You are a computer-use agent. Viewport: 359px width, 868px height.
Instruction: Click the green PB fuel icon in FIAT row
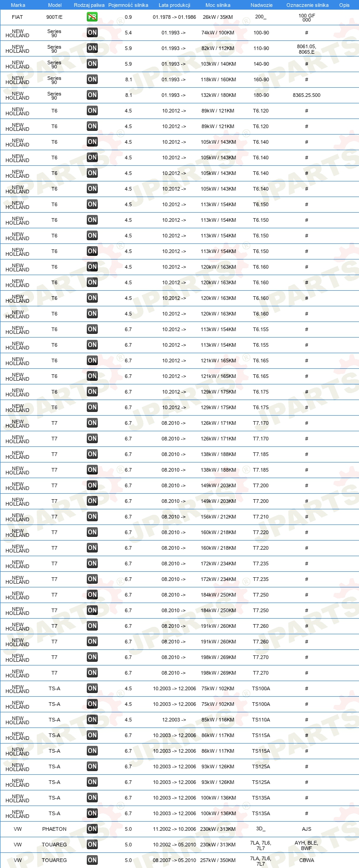(x=92, y=17)
